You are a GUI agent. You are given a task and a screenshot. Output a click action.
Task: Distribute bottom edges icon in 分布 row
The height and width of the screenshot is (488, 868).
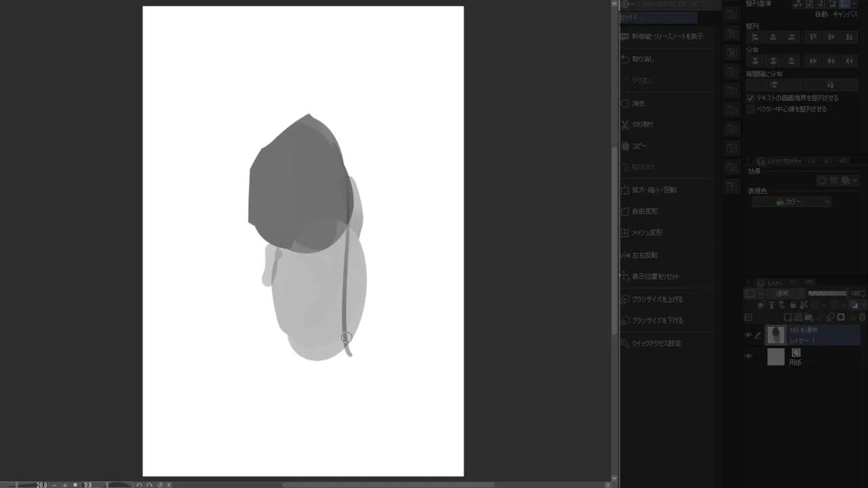791,61
